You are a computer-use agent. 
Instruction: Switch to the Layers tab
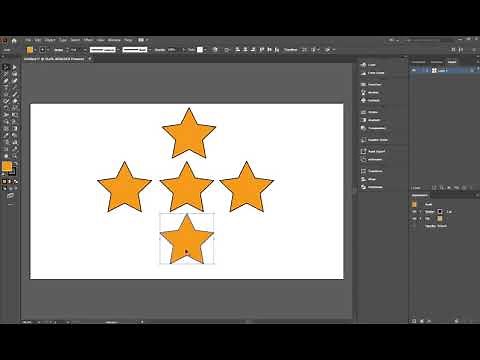tap(452, 62)
